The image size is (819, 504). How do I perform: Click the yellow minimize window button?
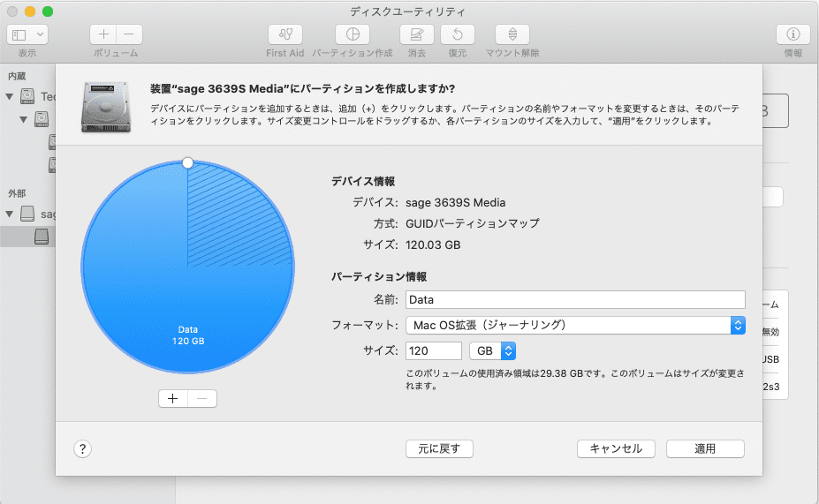click(x=30, y=11)
